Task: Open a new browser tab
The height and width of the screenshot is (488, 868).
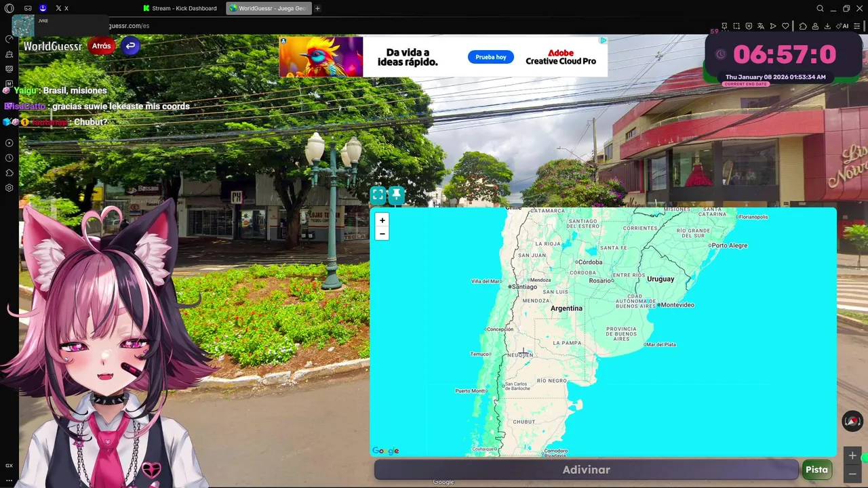Action: tap(317, 8)
